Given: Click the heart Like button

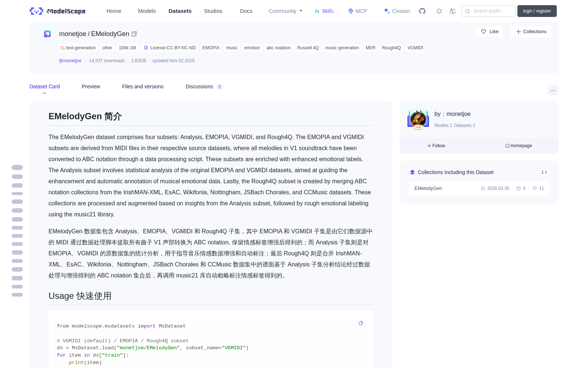Looking at the screenshot, I should coord(489,32).
